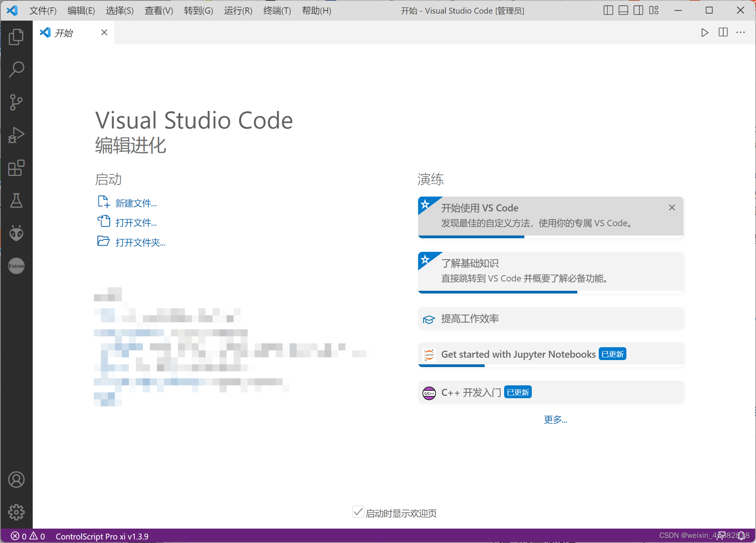Open the Testing flask icon
This screenshot has width=756, height=543.
(x=16, y=200)
